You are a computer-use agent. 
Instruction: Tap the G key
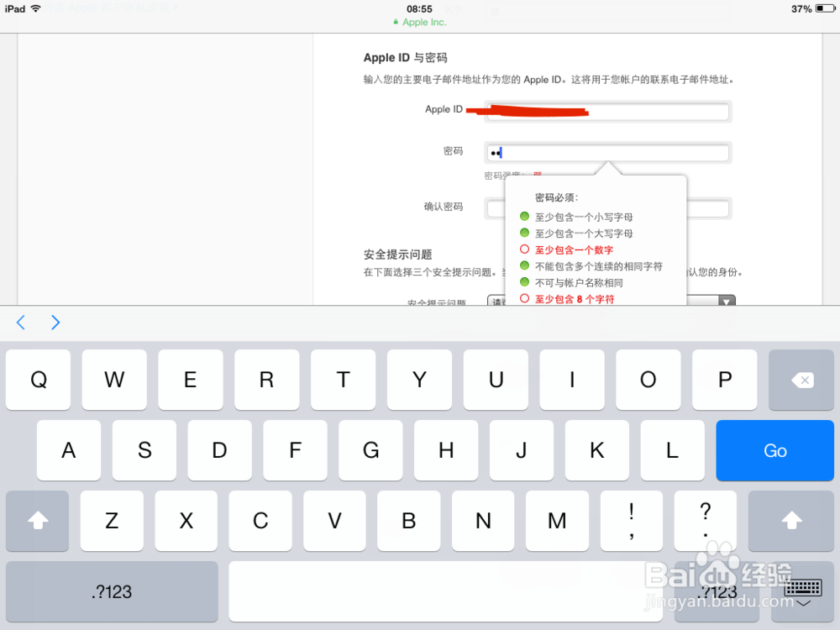pyautogui.click(x=370, y=450)
